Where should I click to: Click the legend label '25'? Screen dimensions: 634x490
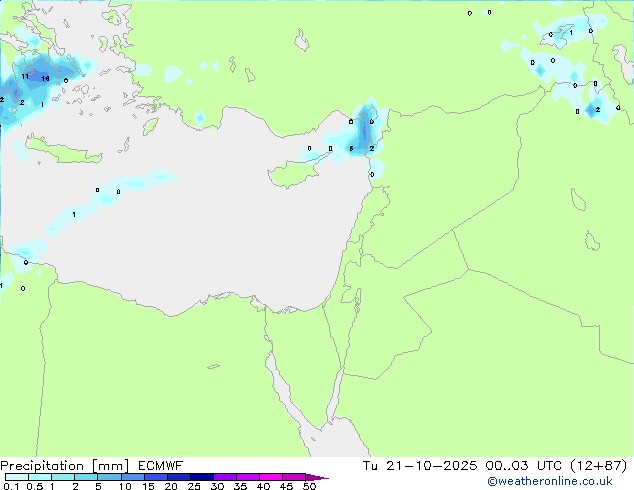(194, 486)
